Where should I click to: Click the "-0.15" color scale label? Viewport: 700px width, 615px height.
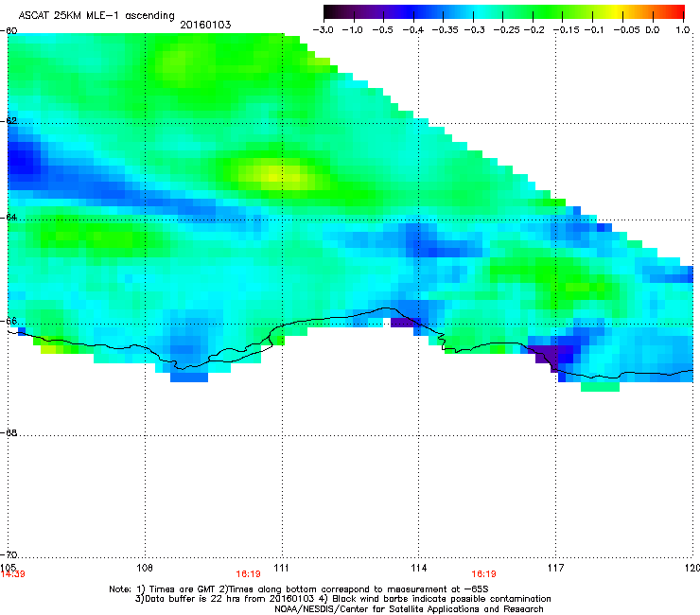(567, 30)
